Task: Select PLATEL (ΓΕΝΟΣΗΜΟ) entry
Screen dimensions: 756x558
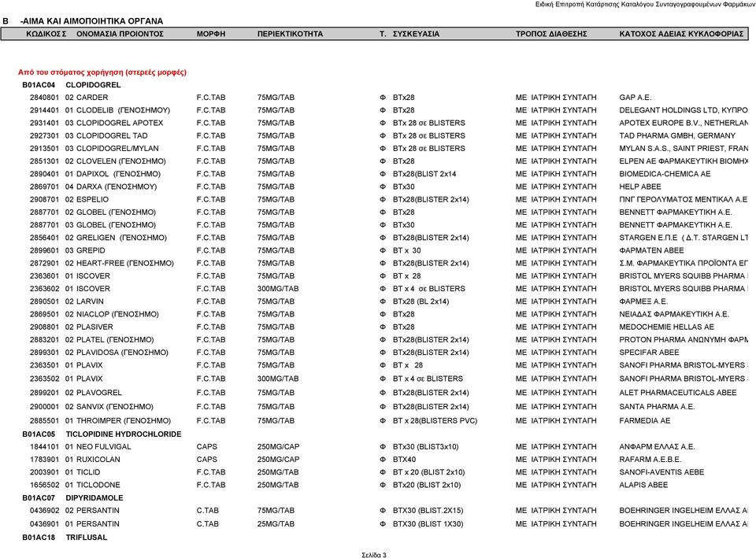Action: pyautogui.click(x=115, y=340)
